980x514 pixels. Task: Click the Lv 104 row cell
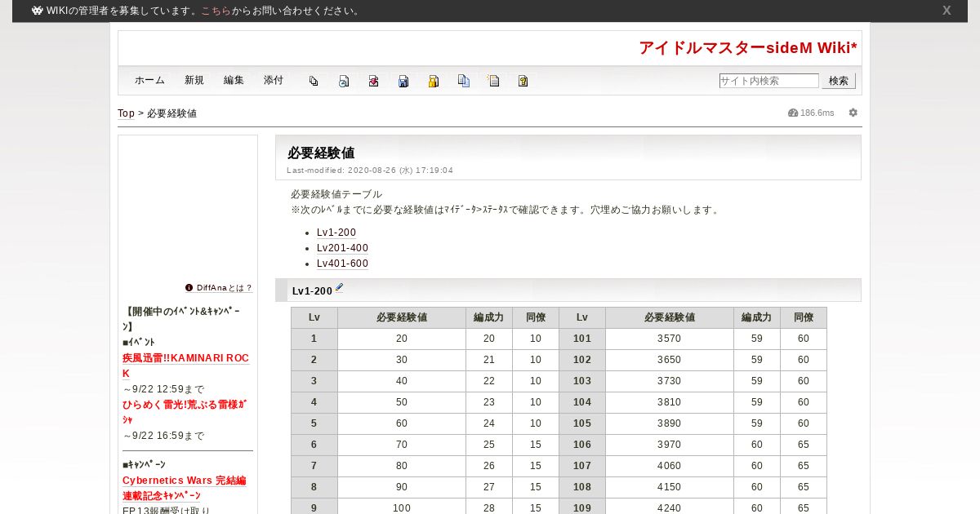(x=582, y=402)
